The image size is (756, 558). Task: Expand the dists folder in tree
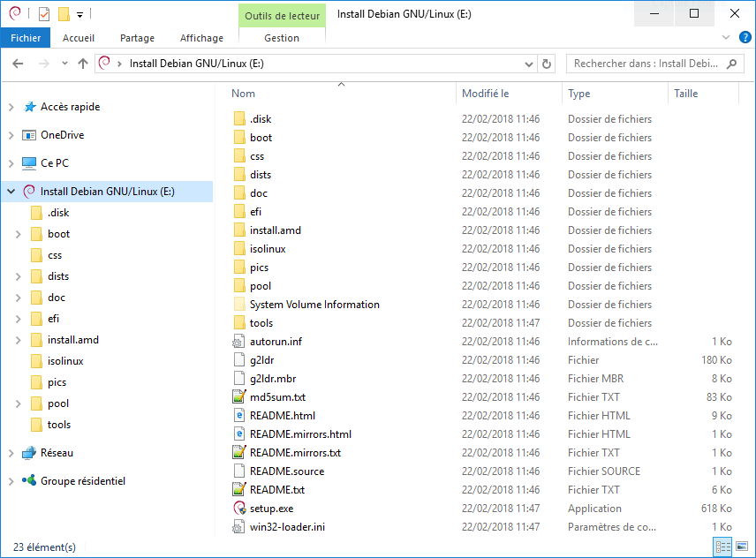19,276
